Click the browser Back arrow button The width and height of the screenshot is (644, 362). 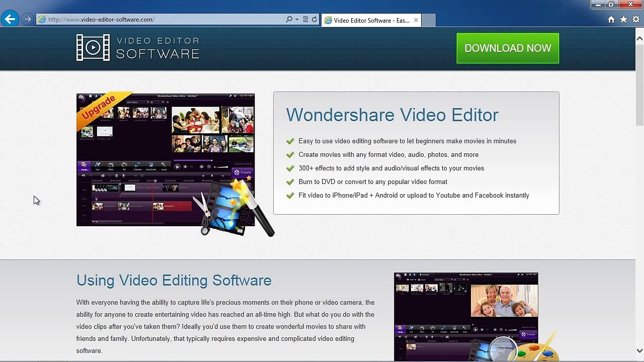tap(10, 19)
